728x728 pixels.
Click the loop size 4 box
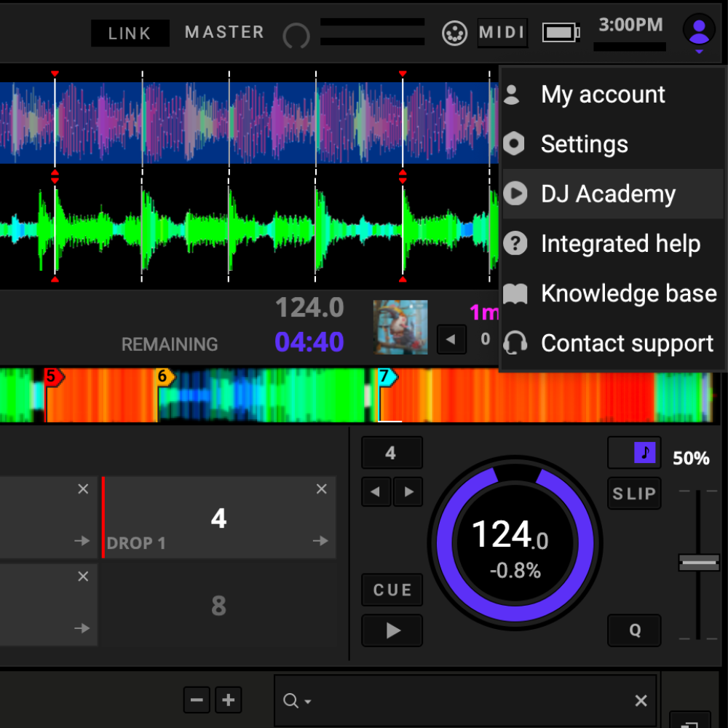pos(392,452)
